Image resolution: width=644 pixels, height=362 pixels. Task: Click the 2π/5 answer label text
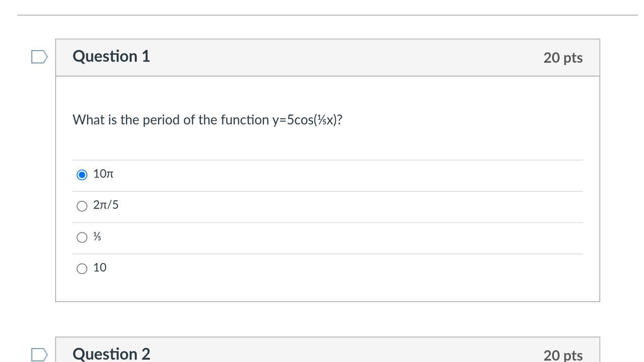(x=106, y=205)
